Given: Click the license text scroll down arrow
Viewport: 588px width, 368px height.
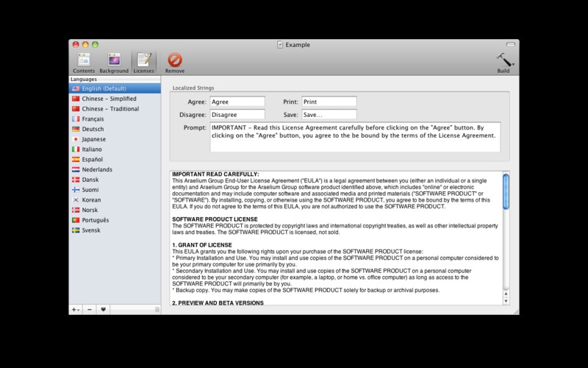Looking at the screenshot, I should 506,300.
